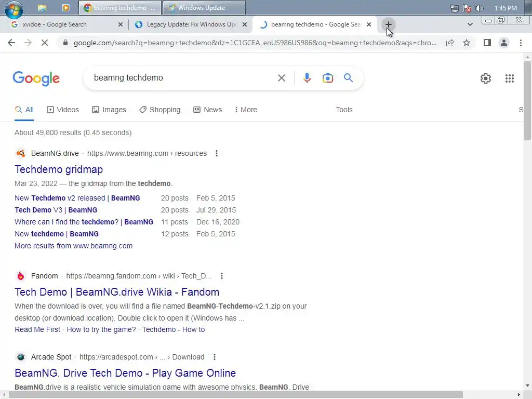Stop loading the page
This screenshot has width=532, height=399.
(45, 43)
